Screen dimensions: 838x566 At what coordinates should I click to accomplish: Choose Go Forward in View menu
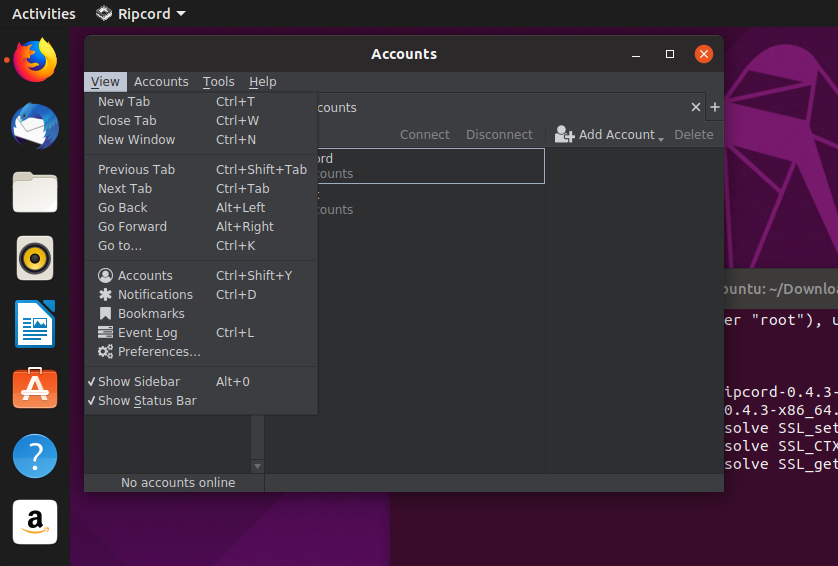200,227
